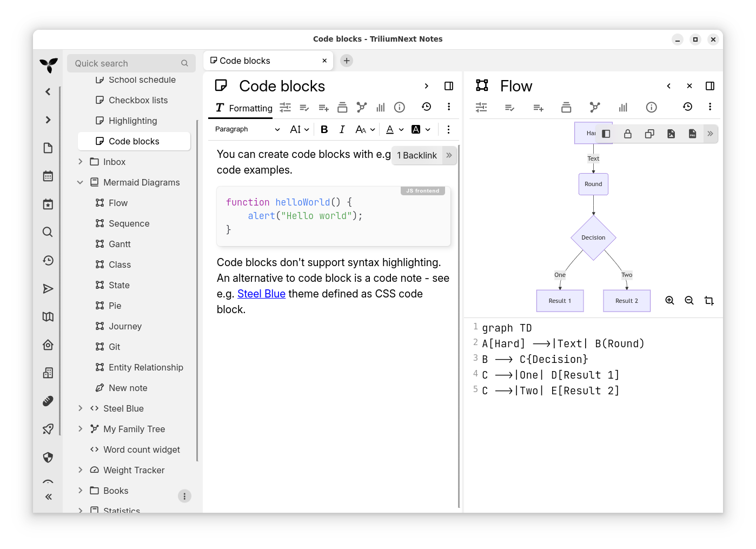Export the diagram as PNG
Image resolution: width=756 pixels, height=549 pixels.
[692, 134]
